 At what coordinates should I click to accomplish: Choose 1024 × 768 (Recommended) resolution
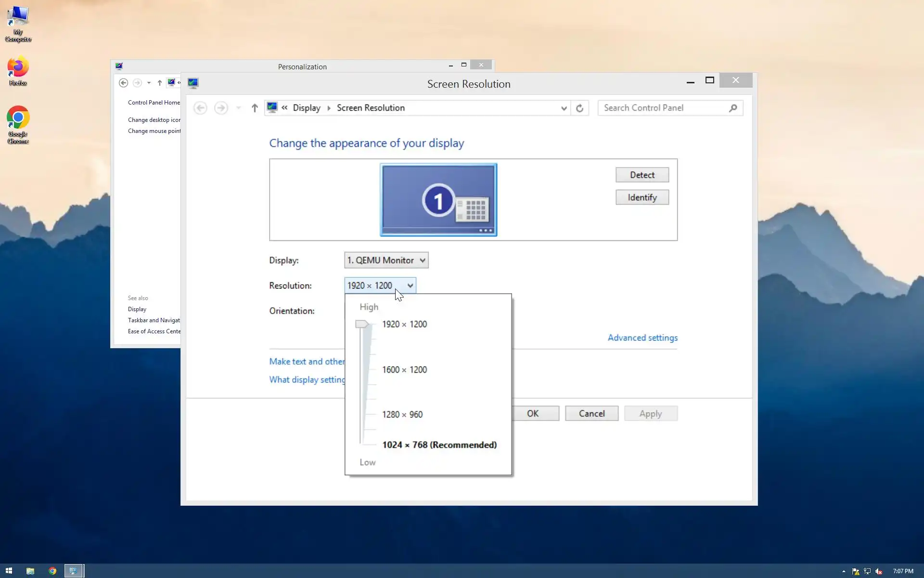(439, 445)
